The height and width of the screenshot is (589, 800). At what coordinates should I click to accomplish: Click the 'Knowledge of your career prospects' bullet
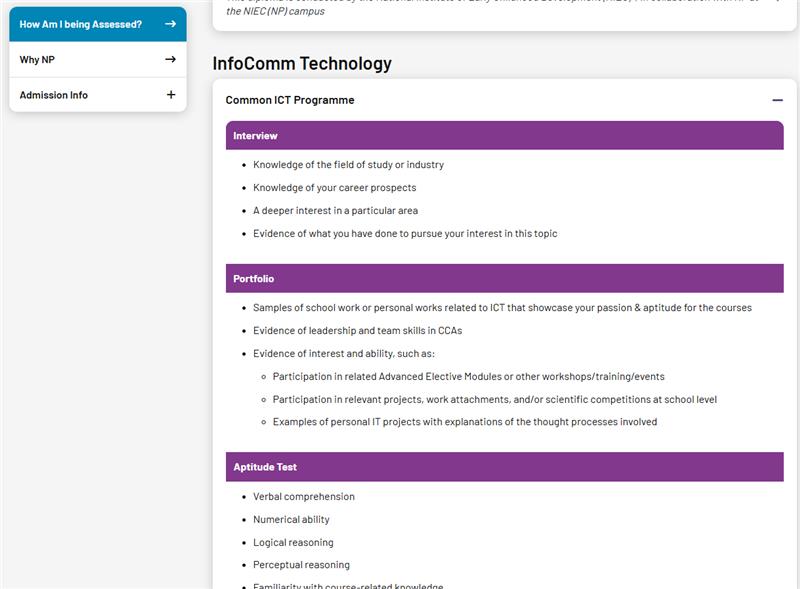(x=334, y=188)
